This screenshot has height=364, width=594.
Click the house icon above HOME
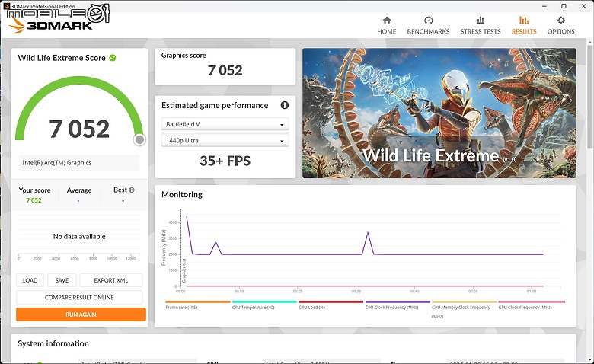(386, 20)
